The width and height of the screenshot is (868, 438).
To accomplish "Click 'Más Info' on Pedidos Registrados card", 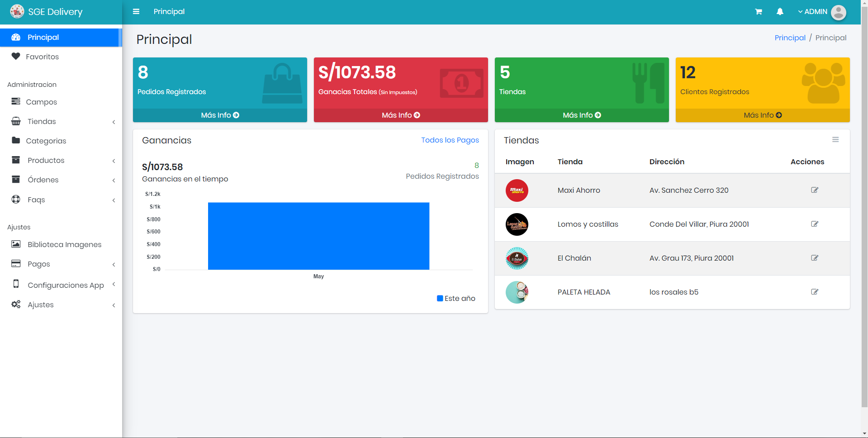I will pos(220,115).
